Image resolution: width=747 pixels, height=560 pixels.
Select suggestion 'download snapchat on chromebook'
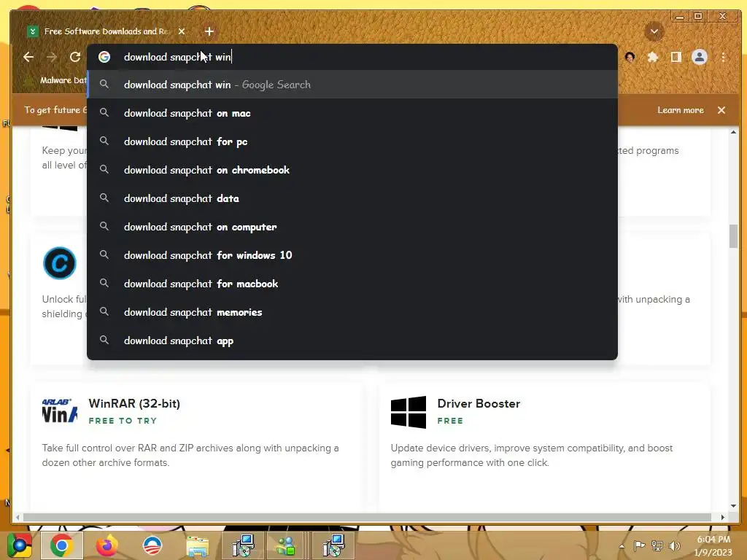(x=352, y=170)
